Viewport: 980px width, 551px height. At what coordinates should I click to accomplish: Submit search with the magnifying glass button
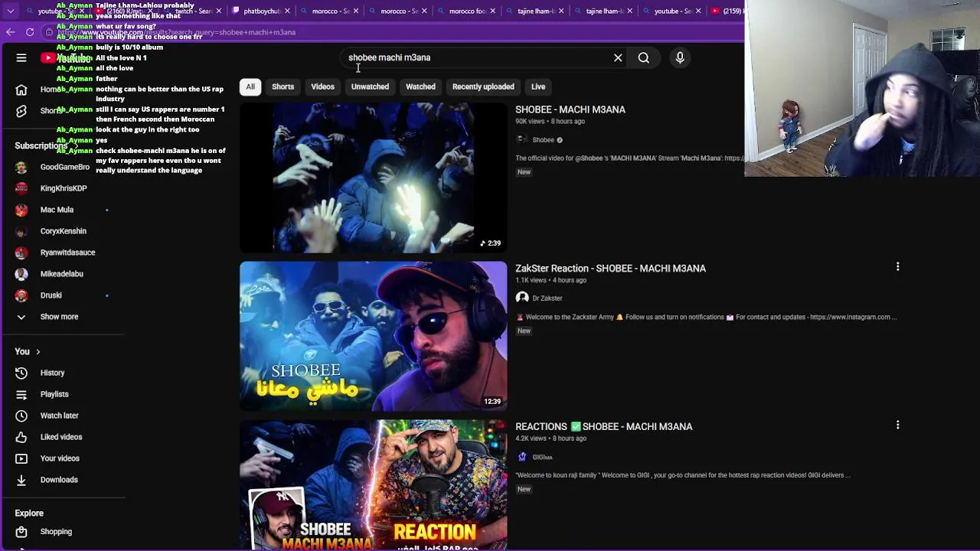pyautogui.click(x=644, y=57)
